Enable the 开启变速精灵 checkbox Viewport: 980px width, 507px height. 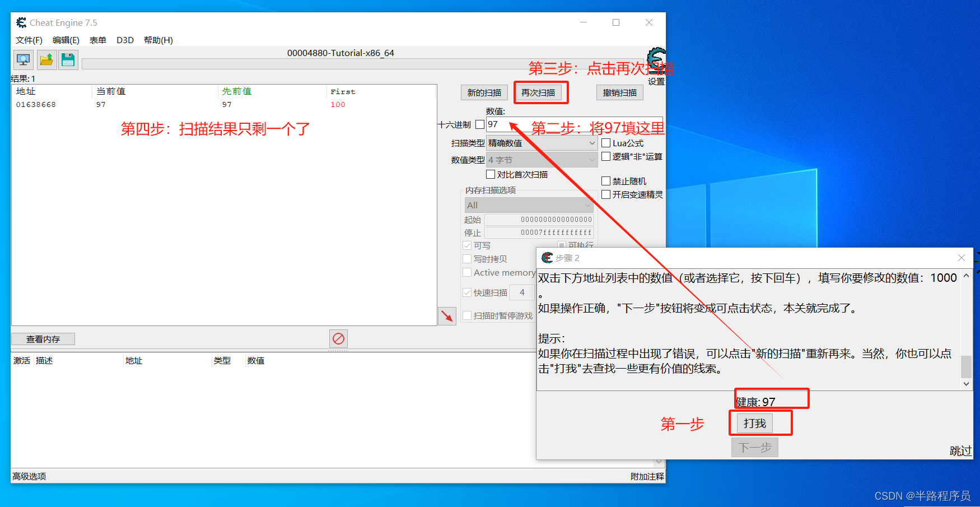pyautogui.click(x=606, y=194)
